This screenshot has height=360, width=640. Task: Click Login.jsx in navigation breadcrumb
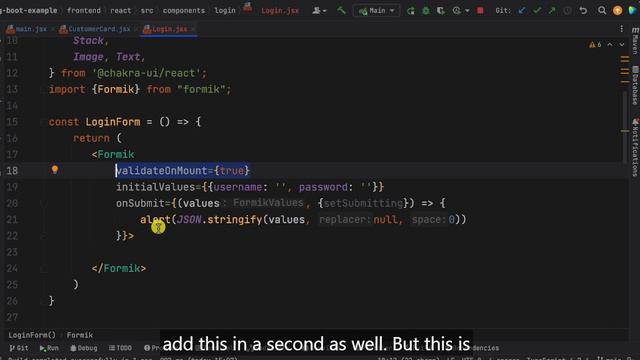pos(280,11)
